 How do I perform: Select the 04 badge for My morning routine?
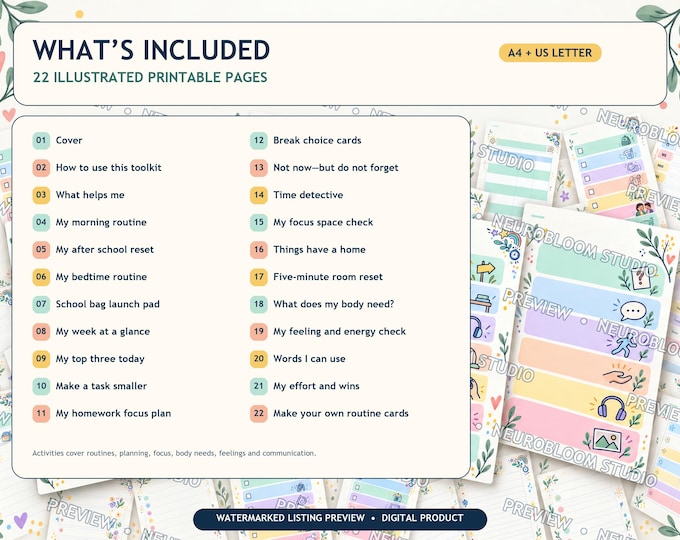(41, 223)
